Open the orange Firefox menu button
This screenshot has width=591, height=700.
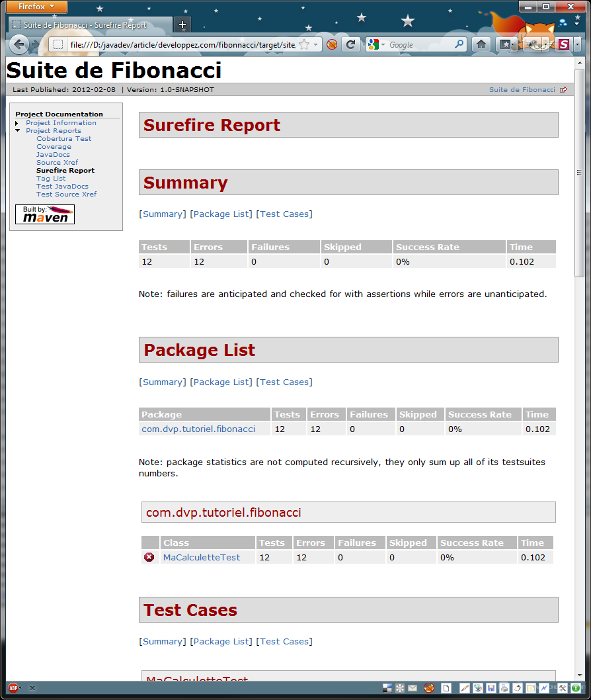coord(37,7)
